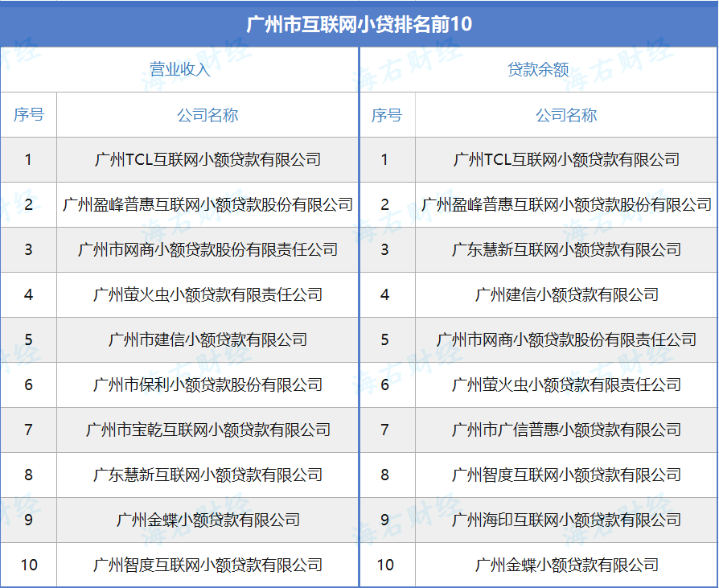Select the 贷款余额 section header
The image size is (719, 588).
tap(538, 70)
